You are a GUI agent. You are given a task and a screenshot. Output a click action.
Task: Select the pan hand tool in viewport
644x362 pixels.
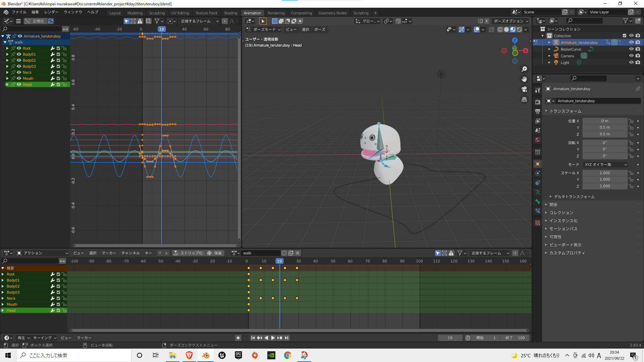pyautogui.click(x=524, y=79)
